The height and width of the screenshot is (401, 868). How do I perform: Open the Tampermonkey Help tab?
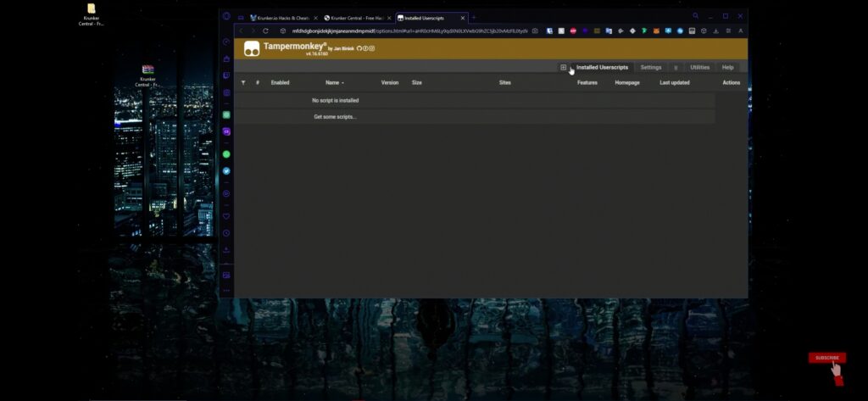click(x=727, y=68)
